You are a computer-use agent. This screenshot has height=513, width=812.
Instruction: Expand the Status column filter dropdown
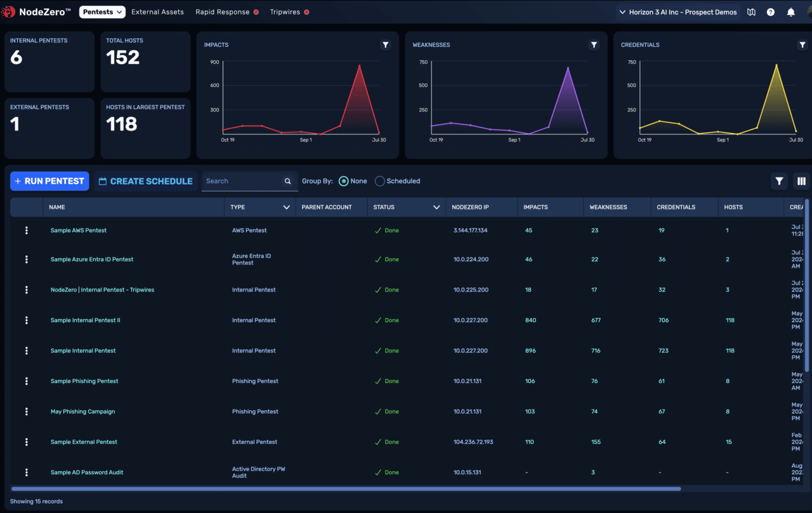tap(436, 207)
